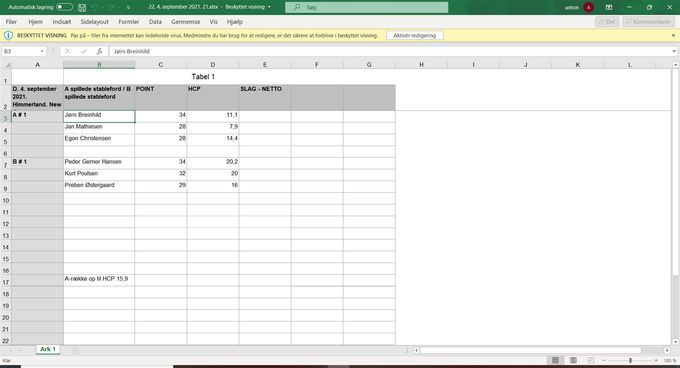
Task: Click the add new sheet plus icon
Action: pyautogui.click(x=75, y=350)
